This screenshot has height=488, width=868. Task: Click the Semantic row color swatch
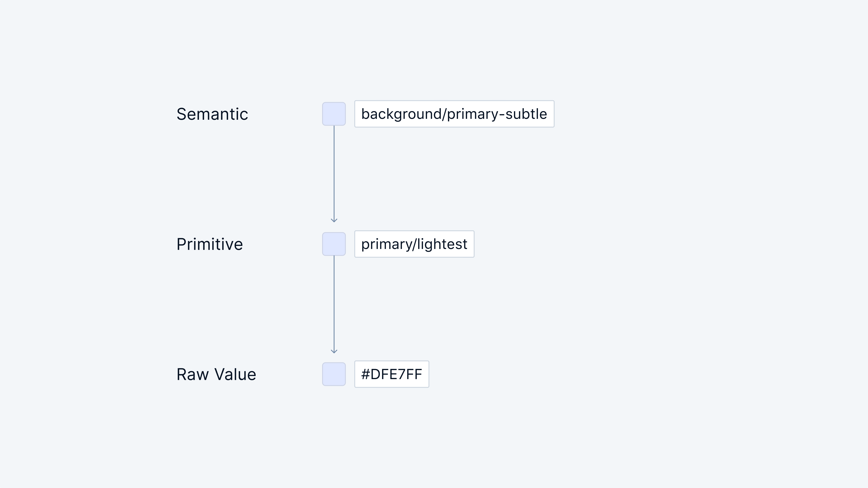pyautogui.click(x=334, y=114)
